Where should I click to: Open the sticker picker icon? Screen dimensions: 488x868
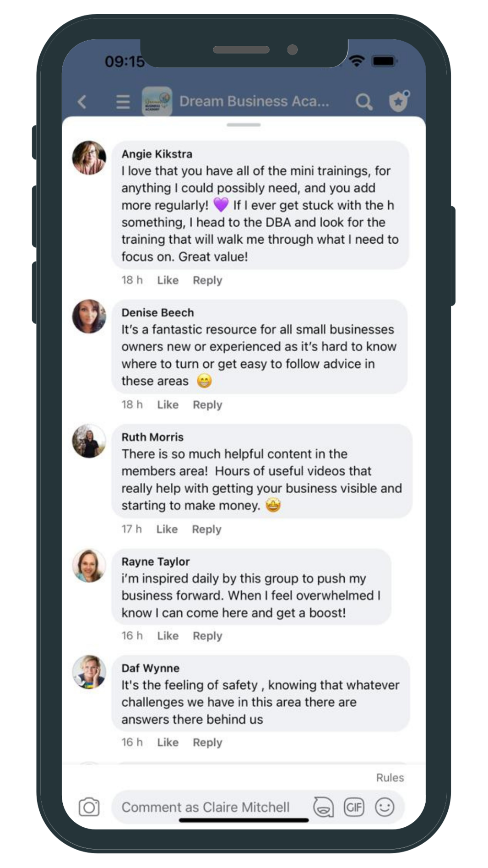323,807
